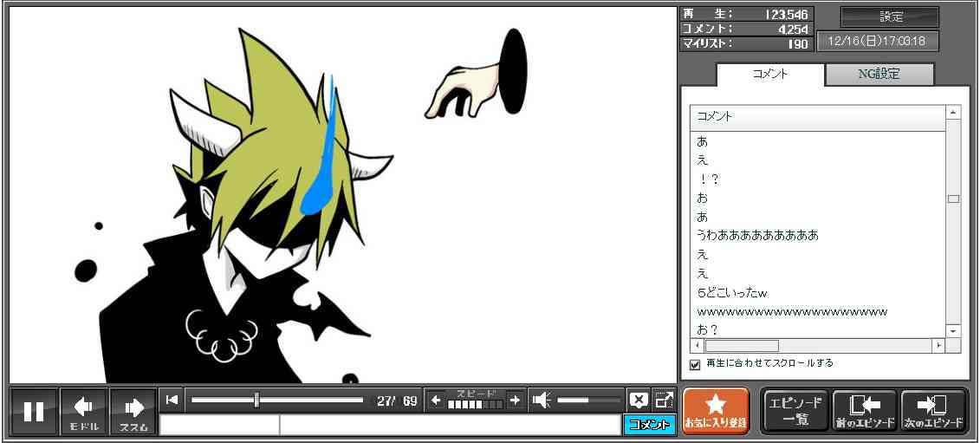
Task: Toggle comment overlay display icon
Action: pyautogui.click(x=639, y=400)
